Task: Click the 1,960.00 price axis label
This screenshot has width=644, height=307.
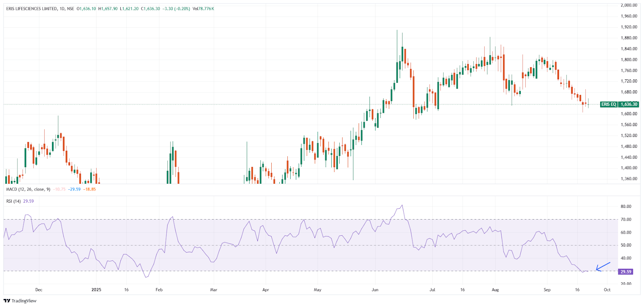Action: pyautogui.click(x=629, y=16)
